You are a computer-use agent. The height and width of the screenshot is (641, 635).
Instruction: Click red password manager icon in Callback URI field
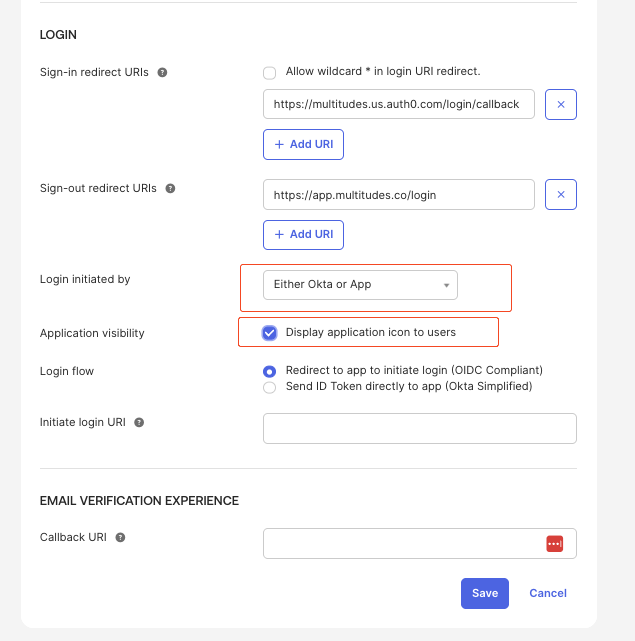[555, 543]
